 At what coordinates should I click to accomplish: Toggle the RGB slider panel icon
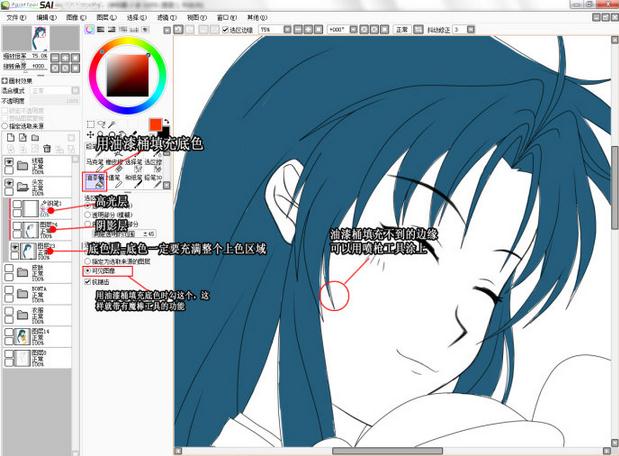click(101, 29)
